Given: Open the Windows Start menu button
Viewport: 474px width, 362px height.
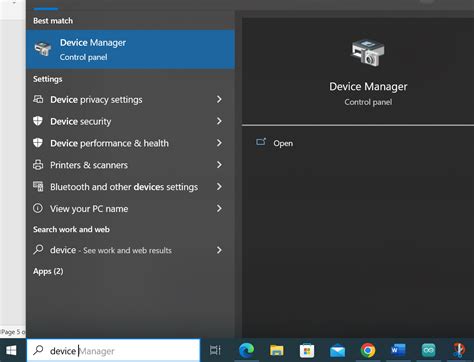Looking at the screenshot, I should (11, 350).
